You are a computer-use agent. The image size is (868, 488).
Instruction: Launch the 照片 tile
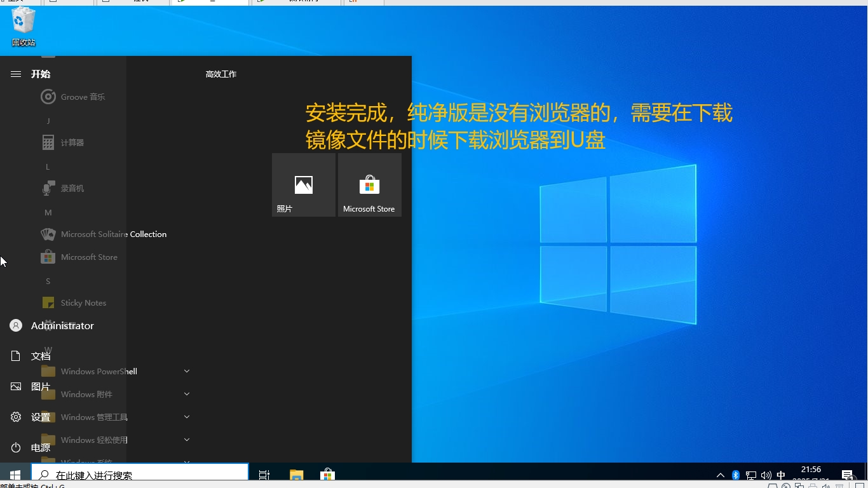click(x=304, y=185)
